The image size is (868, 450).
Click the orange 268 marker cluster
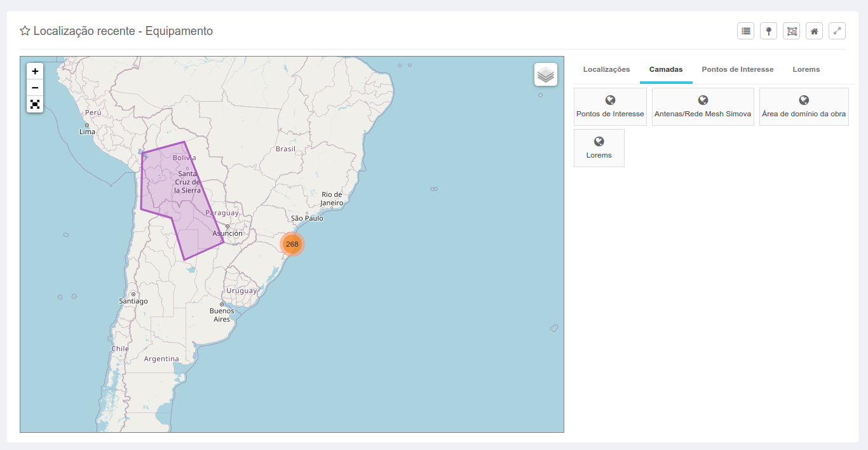click(292, 243)
